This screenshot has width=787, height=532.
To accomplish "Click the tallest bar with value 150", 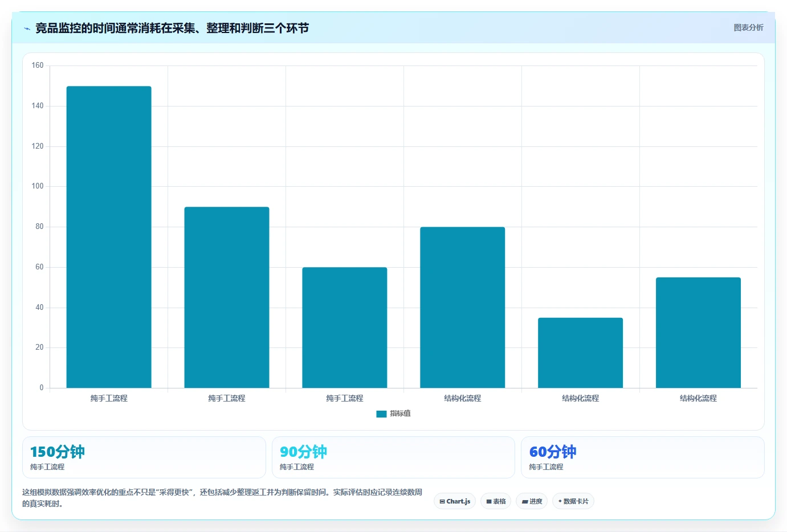I will tap(109, 237).
